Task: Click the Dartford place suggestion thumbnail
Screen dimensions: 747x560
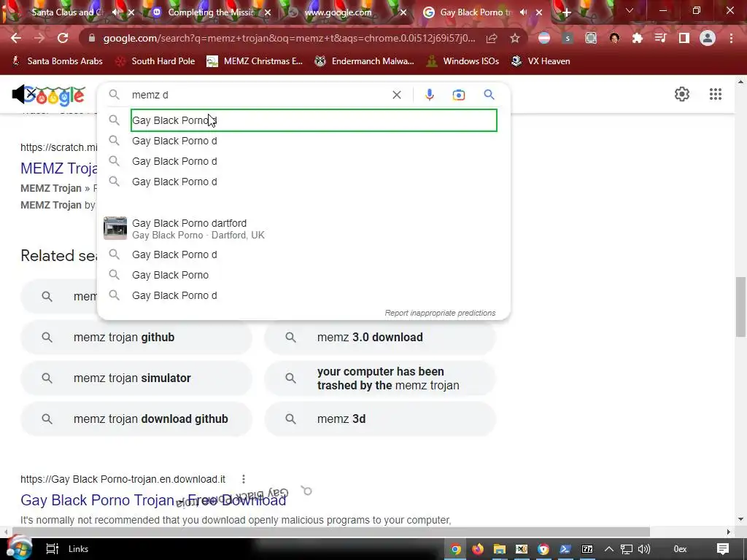Action: click(115, 228)
